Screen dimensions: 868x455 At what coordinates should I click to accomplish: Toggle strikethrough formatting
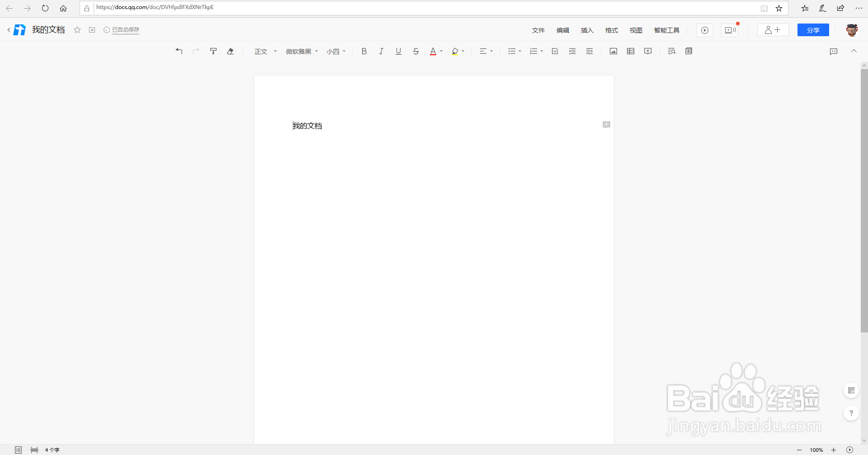[416, 51]
